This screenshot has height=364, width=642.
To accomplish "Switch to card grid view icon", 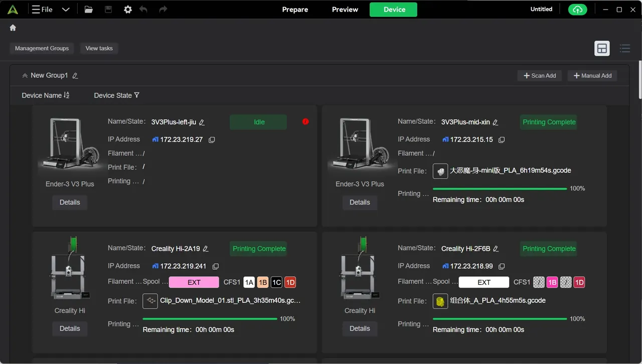I will (602, 48).
